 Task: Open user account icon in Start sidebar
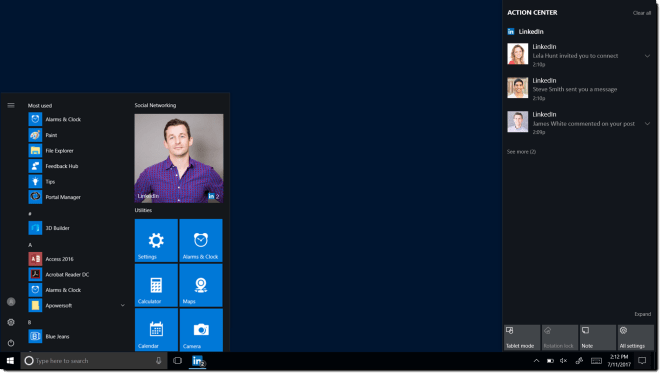pyautogui.click(x=11, y=303)
